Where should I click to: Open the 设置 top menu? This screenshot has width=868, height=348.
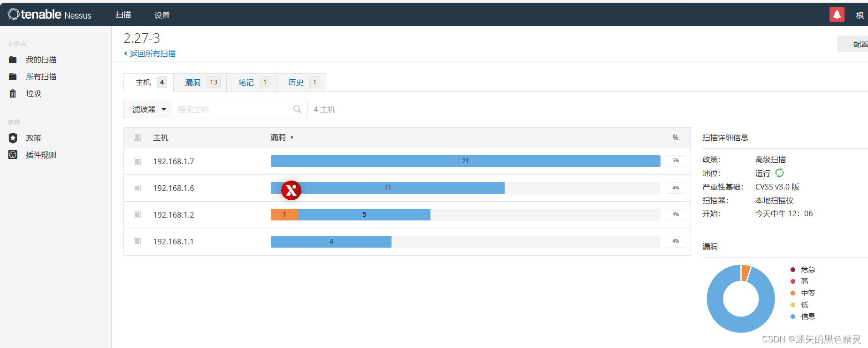[162, 15]
